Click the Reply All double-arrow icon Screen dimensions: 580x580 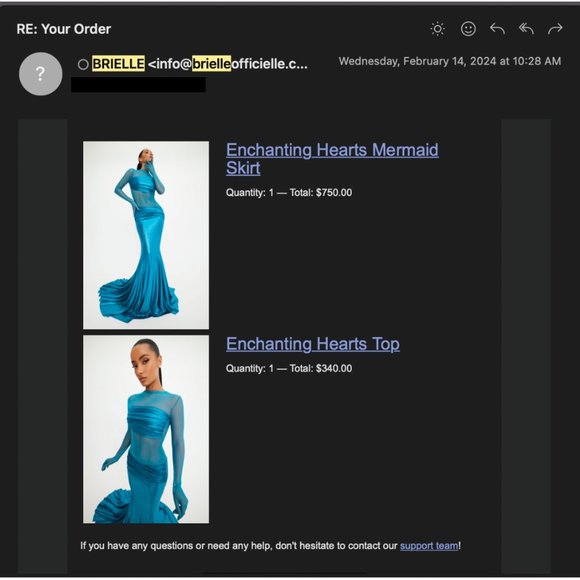[x=526, y=28]
